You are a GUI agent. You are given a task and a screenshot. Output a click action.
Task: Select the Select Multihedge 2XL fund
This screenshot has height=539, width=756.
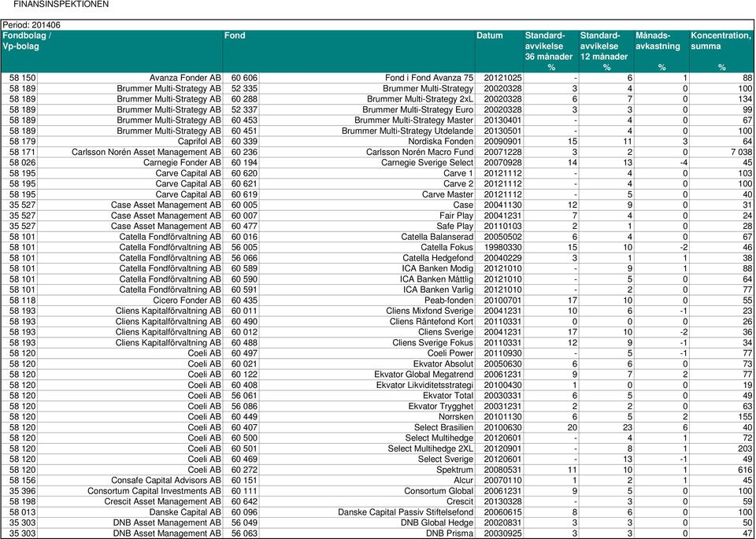pos(431,449)
